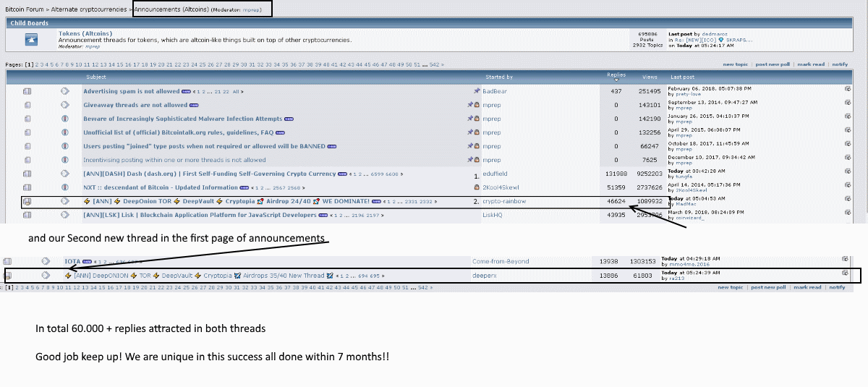Image resolution: width=868 pixels, height=387 pixels.
Task: Sort threads by Last post column
Action: point(682,77)
